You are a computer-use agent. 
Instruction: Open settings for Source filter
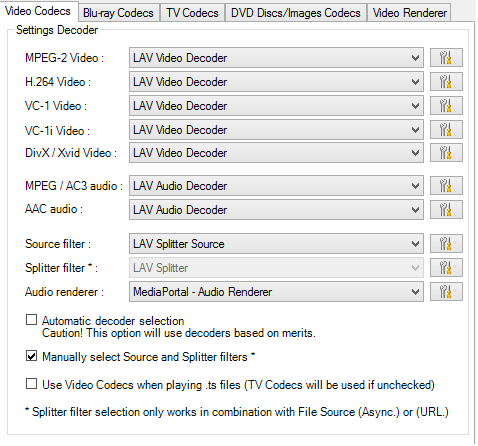click(x=446, y=244)
